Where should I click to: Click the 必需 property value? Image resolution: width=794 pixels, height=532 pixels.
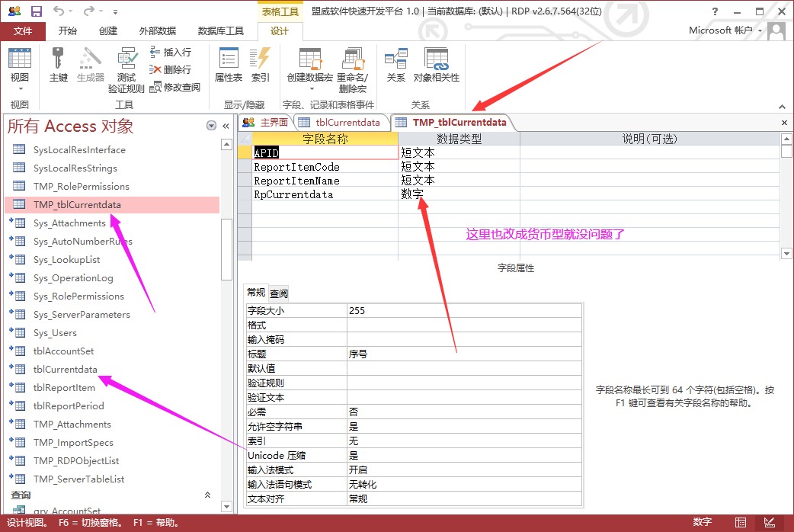click(x=464, y=412)
